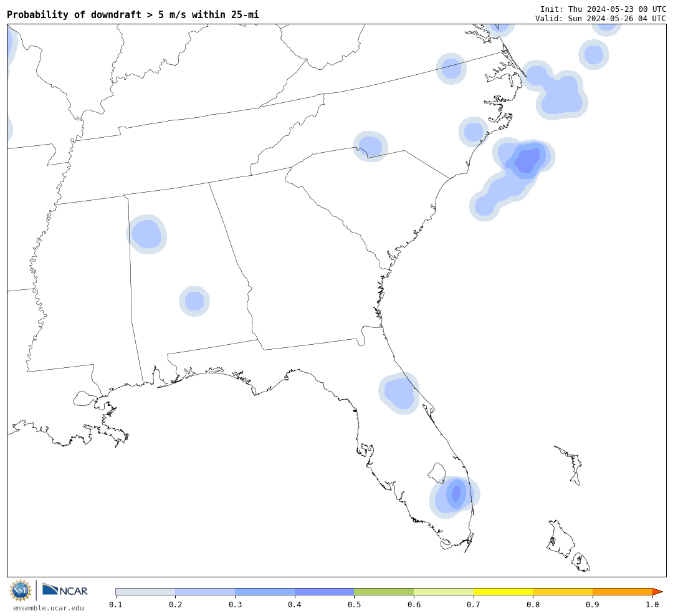The width and height of the screenshot is (673, 616).
Task: Click the colorbar label 1.0
Action: pos(652,605)
